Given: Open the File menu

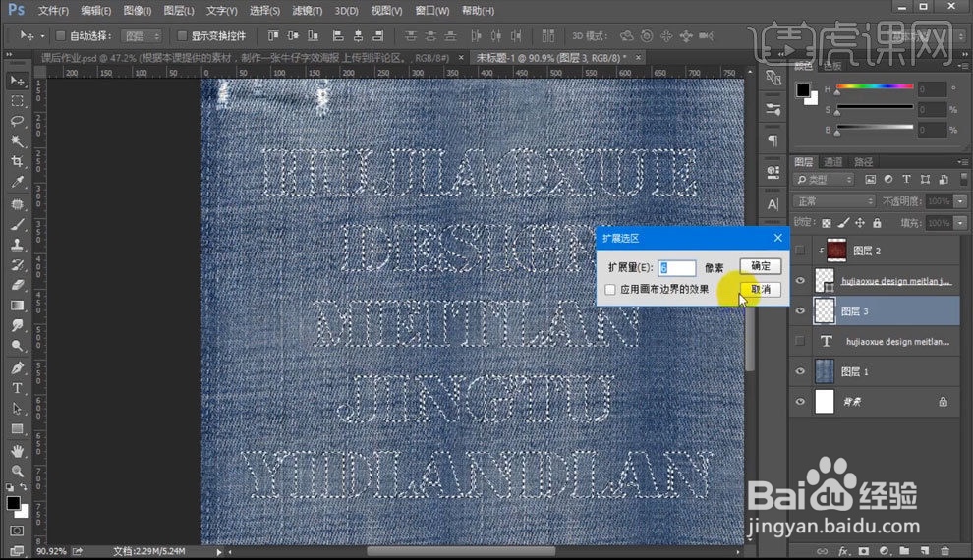Looking at the screenshot, I should (53, 11).
